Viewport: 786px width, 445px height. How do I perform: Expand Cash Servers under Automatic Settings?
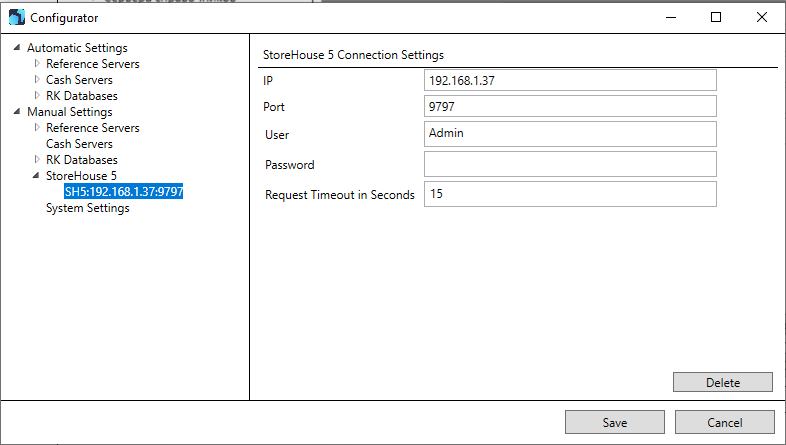click(x=37, y=80)
